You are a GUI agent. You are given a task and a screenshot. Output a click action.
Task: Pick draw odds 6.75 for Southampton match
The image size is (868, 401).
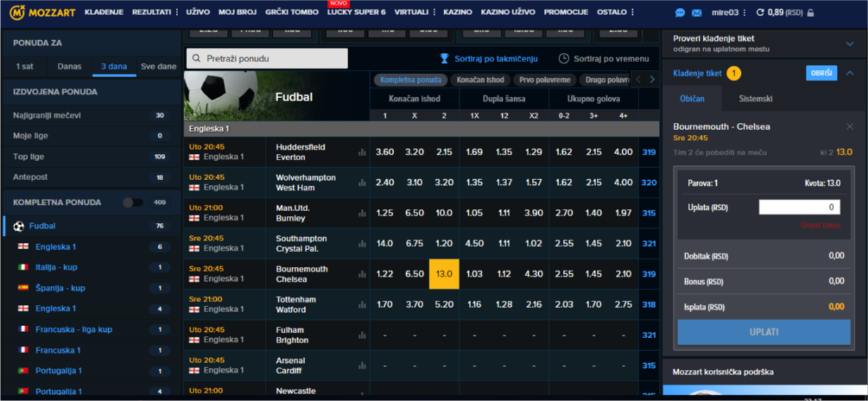(x=415, y=244)
